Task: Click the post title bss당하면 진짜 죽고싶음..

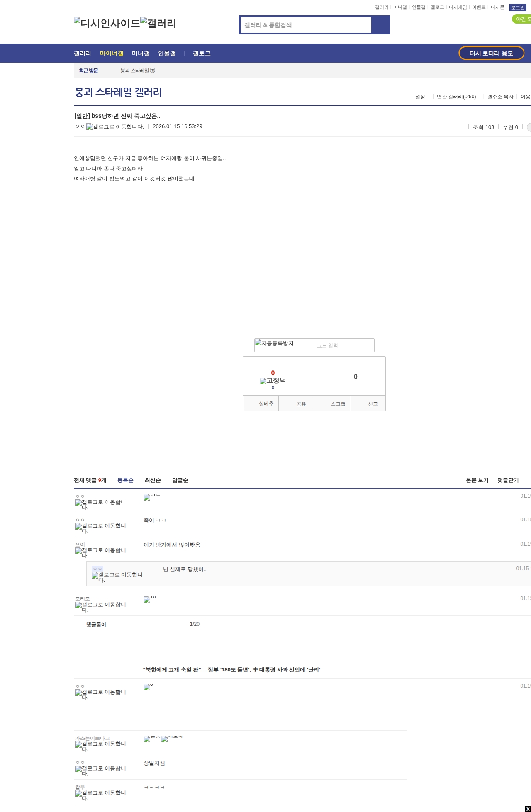Action: click(x=117, y=116)
